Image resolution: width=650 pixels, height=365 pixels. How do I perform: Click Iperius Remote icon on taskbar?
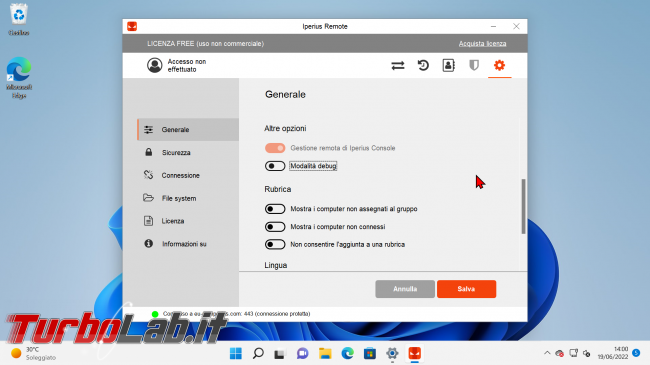[x=415, y=353]
